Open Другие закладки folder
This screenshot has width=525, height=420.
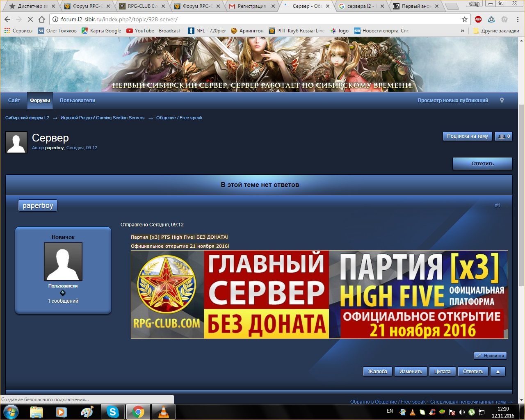[496, 31]
